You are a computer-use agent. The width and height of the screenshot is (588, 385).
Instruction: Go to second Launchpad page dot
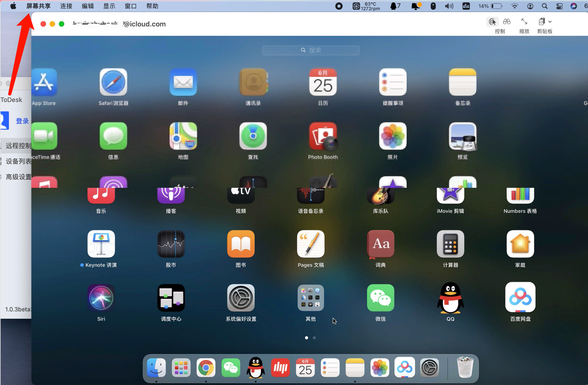coord(314,338)
